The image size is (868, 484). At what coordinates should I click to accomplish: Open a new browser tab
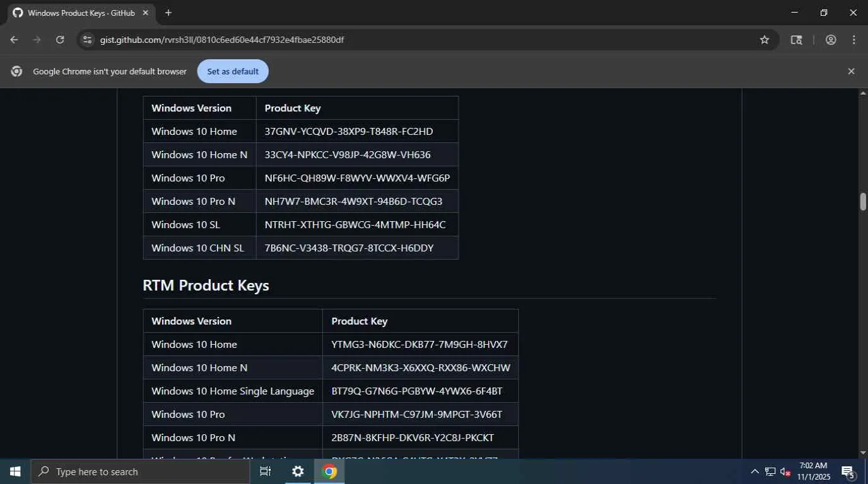coord(168,13)
